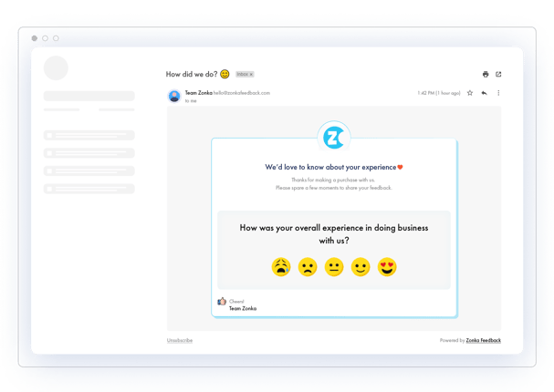Choose the smiling face emoji rating
The height and width of the screenshot is (392, 554).
click(x=361, y=267)
